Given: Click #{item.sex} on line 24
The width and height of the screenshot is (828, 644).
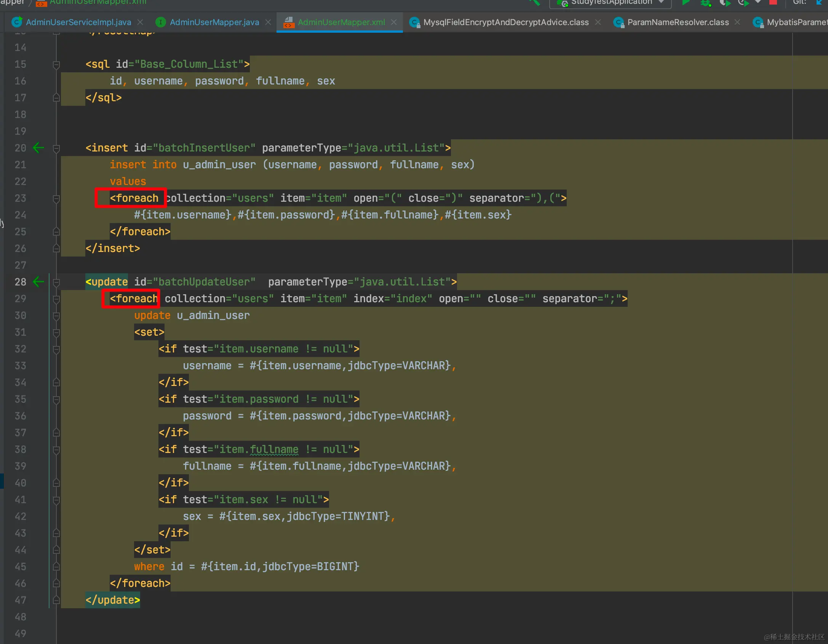Looking at the screenshot, I should click(478, 215).
